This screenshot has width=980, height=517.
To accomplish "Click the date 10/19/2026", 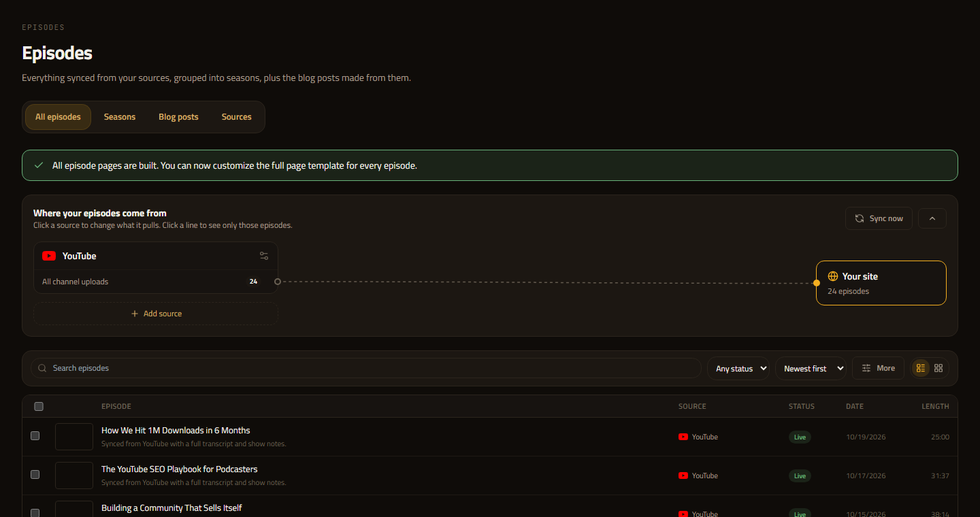I will (866, 437).
